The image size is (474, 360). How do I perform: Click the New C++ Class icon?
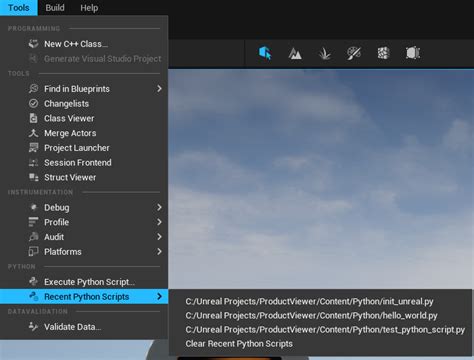click(x=33, y=44)
